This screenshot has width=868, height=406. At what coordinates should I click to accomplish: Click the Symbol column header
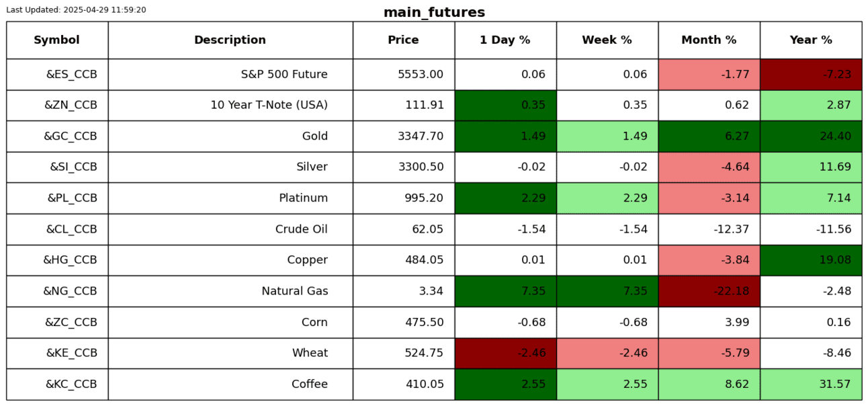[x=57, y=40]
